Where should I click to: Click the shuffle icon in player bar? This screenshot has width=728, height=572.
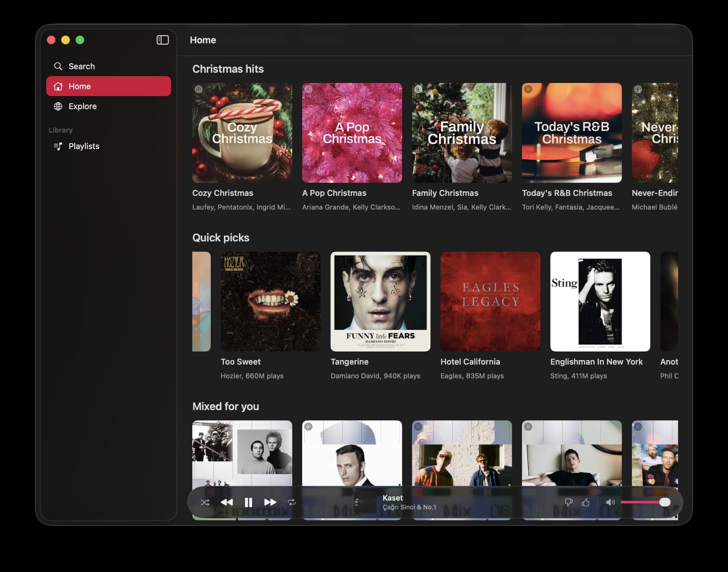pos(205,503)
